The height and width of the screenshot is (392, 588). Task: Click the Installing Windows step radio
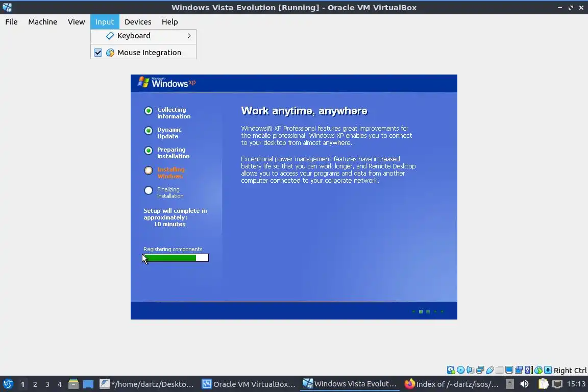point(149,170)
